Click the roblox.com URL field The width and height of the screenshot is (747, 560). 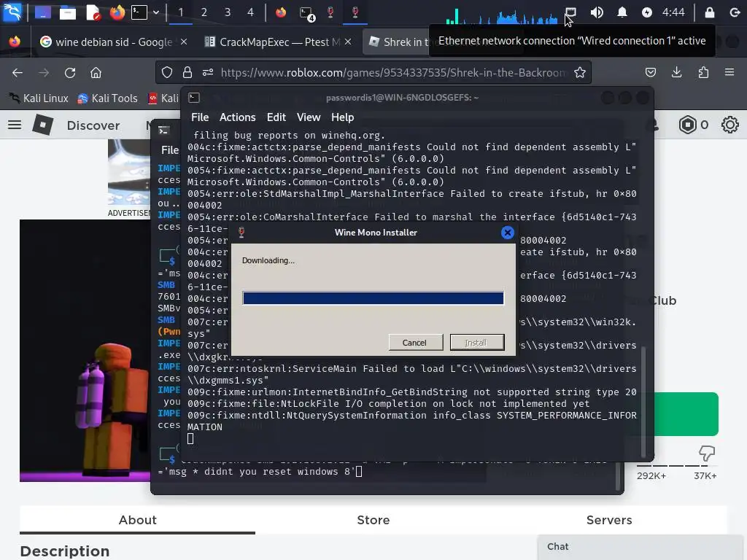point(393,72)
